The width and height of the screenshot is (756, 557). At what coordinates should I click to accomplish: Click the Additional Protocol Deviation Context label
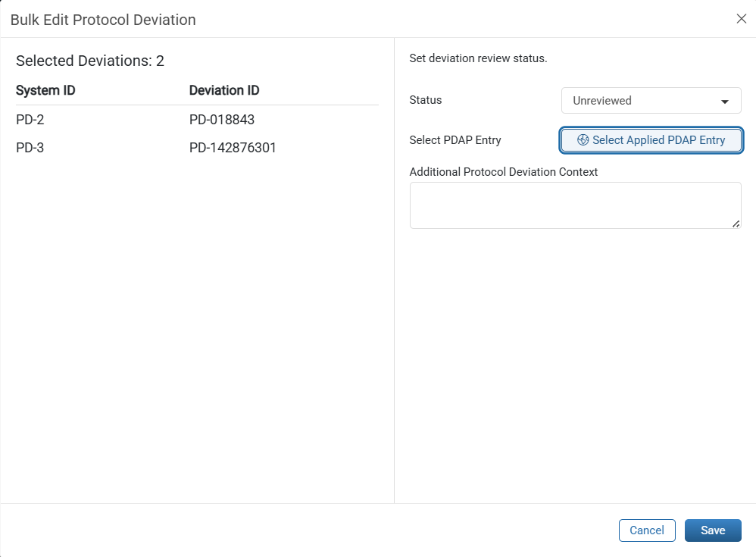pos(503,172)
